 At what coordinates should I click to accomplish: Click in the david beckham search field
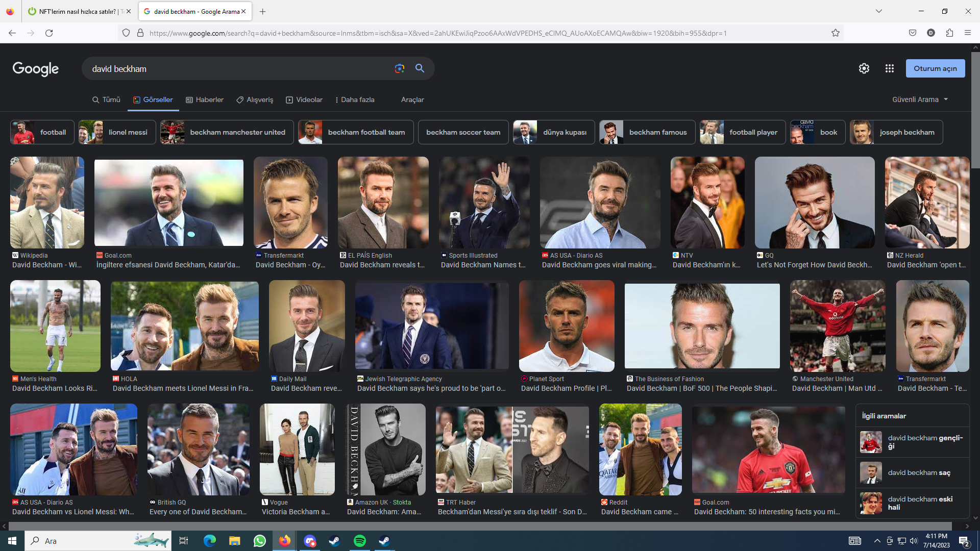coord(235,69)
